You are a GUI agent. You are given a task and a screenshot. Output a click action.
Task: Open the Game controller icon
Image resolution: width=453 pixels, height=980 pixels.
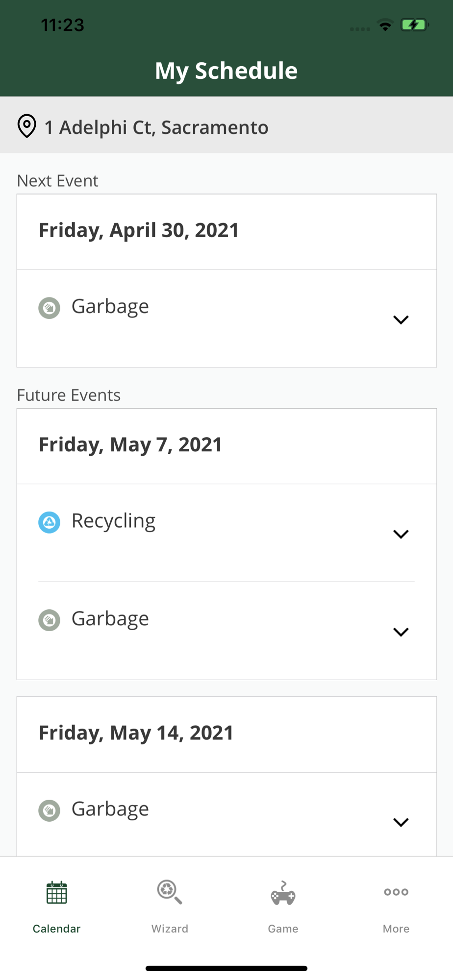pyautogui.click(x=283, y=894)
